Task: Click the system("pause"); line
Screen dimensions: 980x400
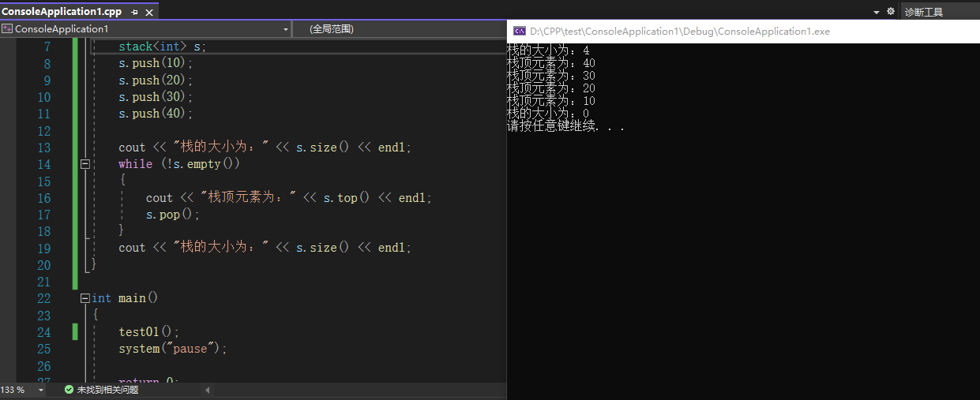Action: click(x=173, y=349)
